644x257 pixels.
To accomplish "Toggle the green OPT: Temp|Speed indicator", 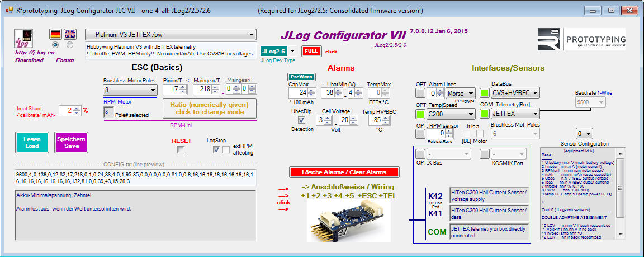I will click(x=420, y=114).
